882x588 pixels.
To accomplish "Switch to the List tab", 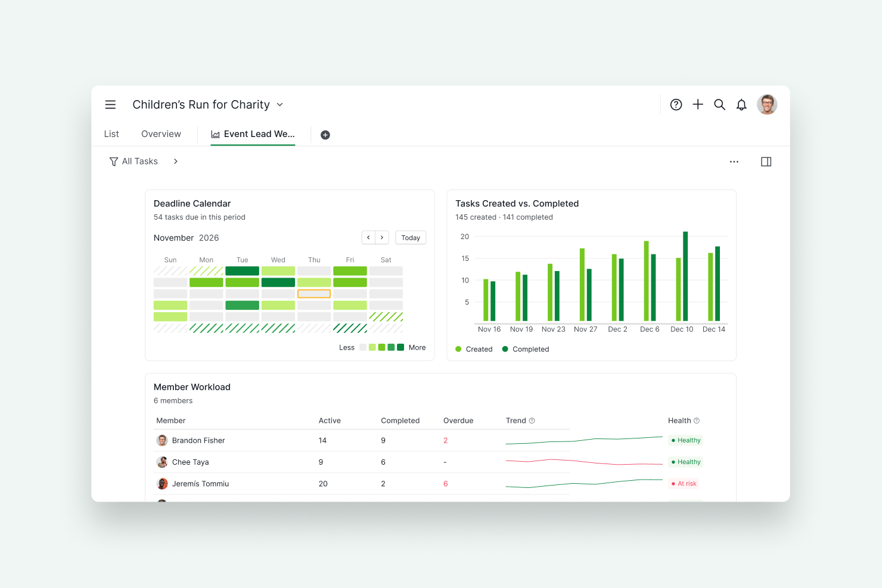I will (111, 134).
